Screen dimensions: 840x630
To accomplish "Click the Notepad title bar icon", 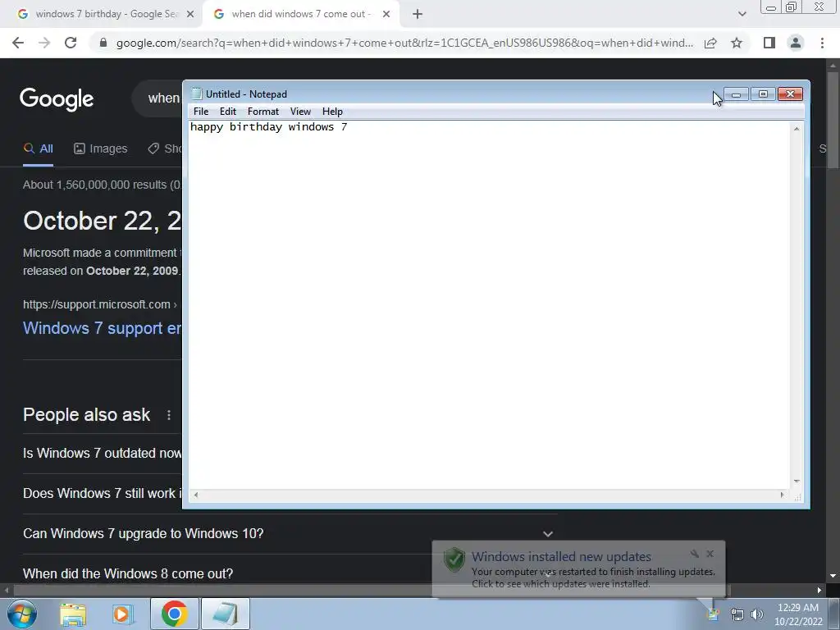I will [197, 94].
